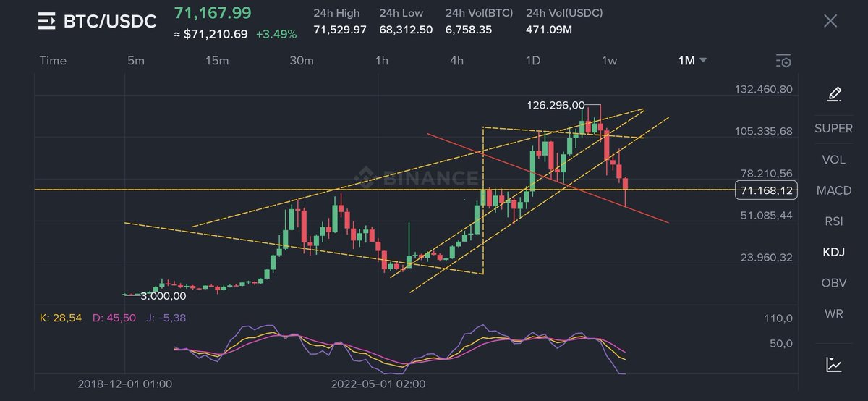
Task: Click the 126.296,00 high price label
Action: pos(556,105)
